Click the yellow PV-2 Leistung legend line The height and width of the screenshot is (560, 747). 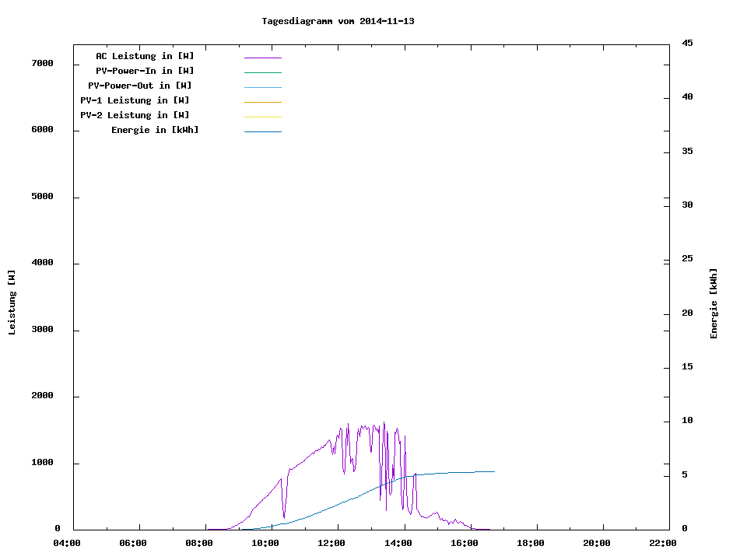tap(262, 117)
